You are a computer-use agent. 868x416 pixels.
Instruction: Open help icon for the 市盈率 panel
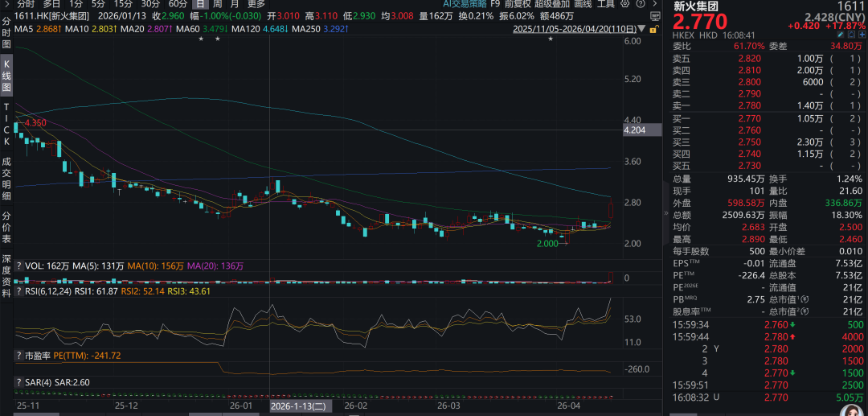tap(20, 355)
